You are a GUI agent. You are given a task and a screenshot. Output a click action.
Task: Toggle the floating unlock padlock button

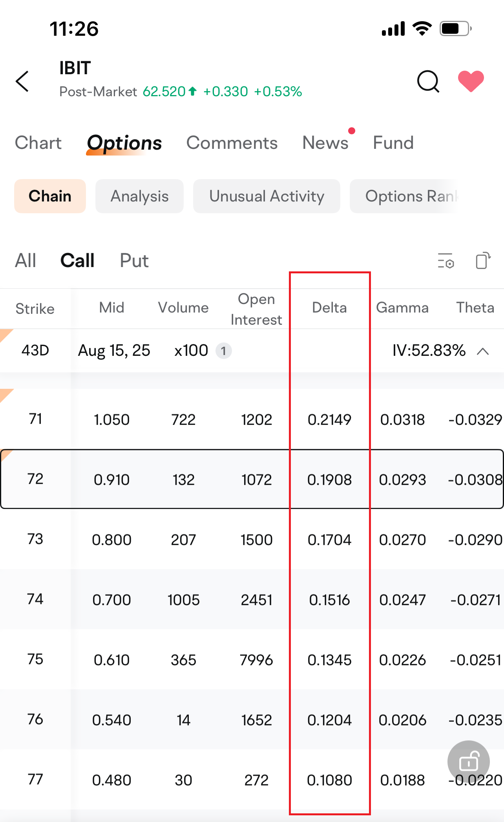468,762
